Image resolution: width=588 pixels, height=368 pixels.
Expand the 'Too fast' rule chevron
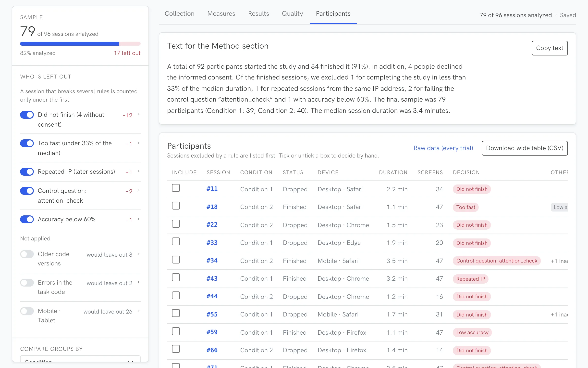138,143
